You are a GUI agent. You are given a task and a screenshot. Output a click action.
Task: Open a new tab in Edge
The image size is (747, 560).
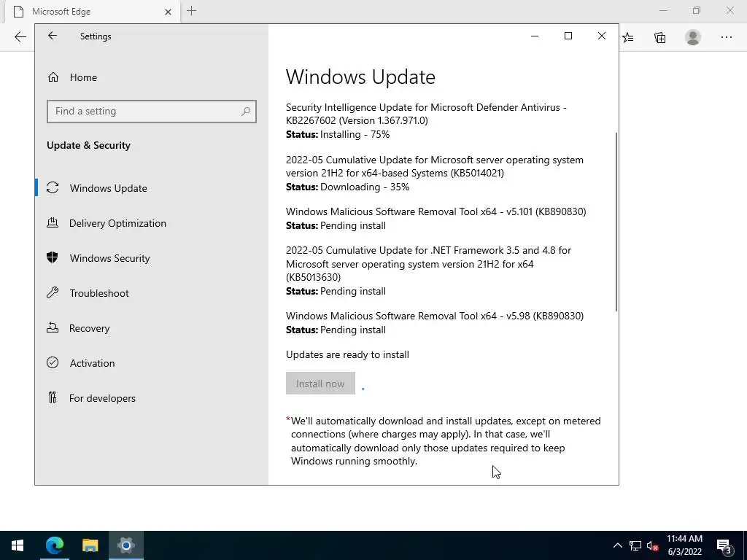(192, 11)
